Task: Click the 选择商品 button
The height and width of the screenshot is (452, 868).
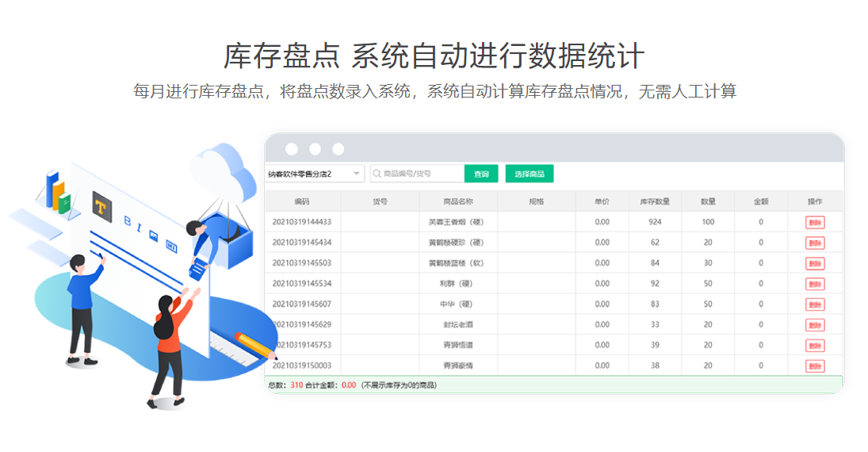Action: click(529, 174)
